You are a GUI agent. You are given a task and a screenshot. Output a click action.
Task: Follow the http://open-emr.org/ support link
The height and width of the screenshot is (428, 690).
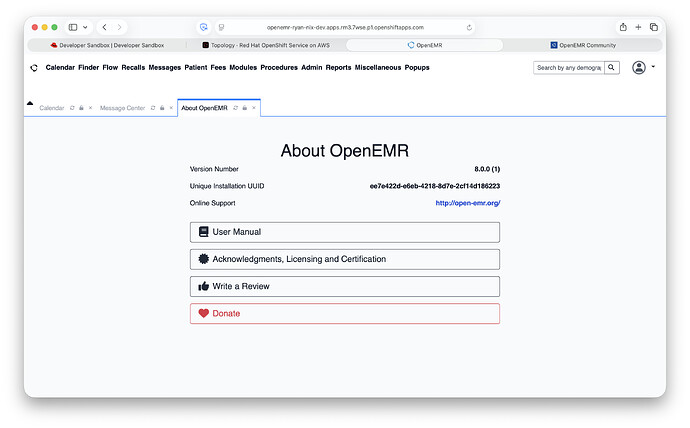coord(468,203)
